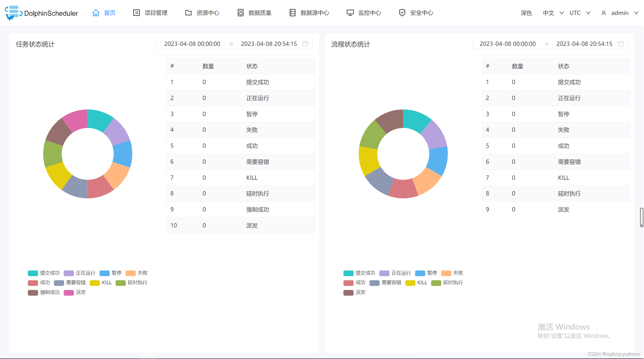The height and width of the screenshot is (359, 644).
Task: Click task statistics start date 2023-04-08 00:00:00
Action: coord(192,44)
